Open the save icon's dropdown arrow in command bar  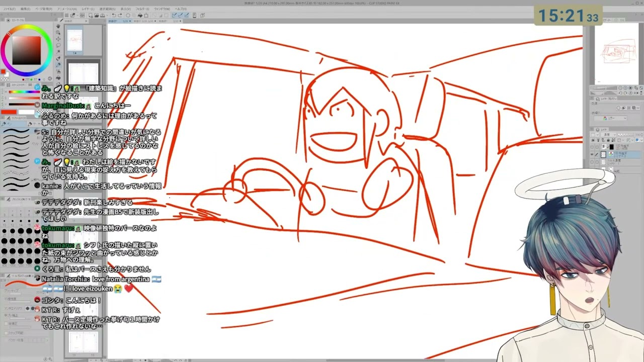(107, 15)
